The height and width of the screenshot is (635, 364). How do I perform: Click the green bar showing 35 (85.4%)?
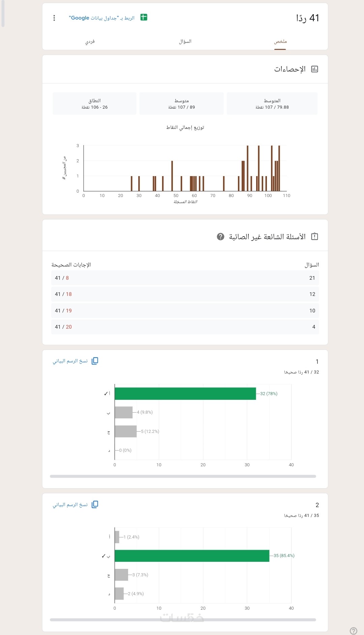tap(192, 556)
